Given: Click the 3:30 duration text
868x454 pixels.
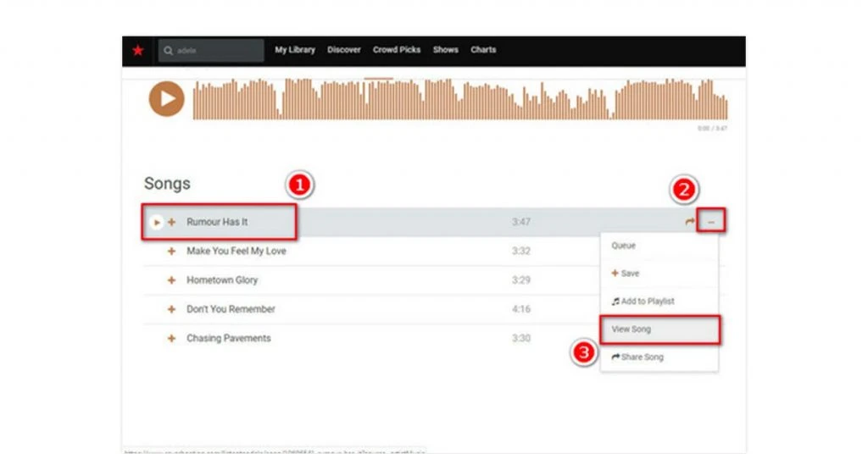Looking at the screenshot, I should coord(521,339).
